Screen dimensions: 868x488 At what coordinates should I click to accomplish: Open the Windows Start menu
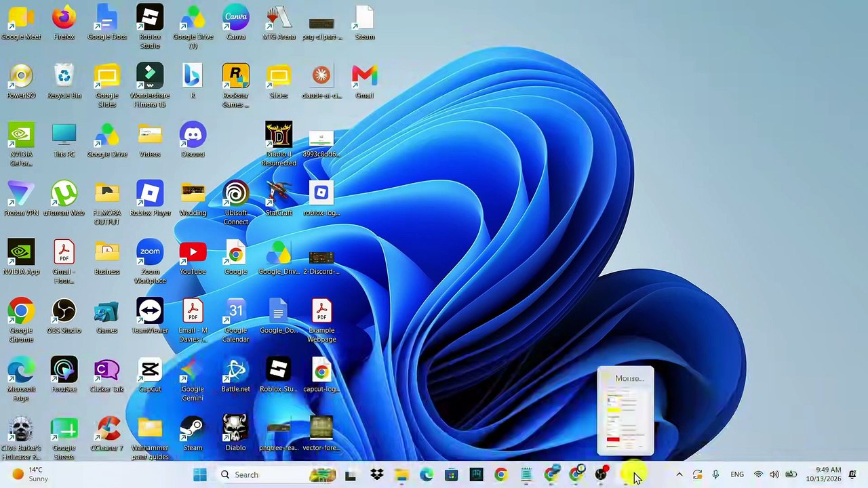200,474
